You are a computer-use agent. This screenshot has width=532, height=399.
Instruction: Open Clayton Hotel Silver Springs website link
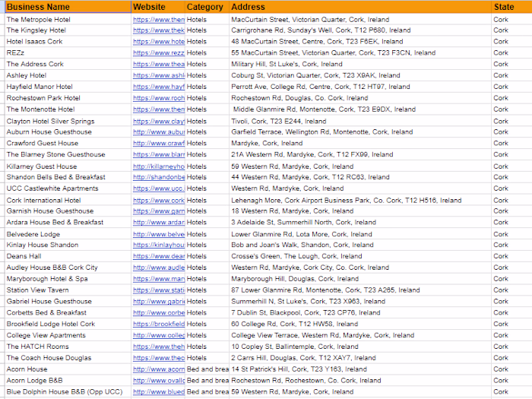coord(159,122)
